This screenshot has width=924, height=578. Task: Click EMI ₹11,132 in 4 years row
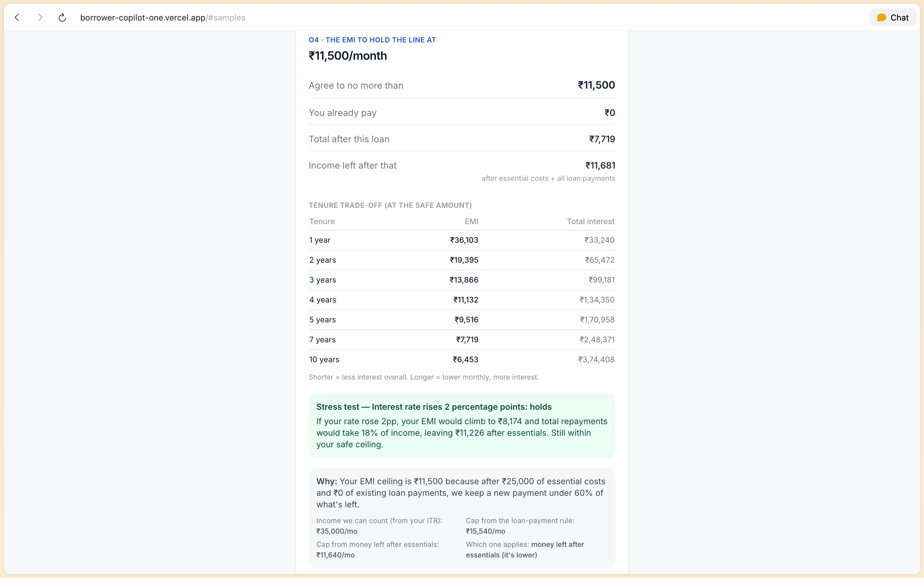pyautogui.click(x=466, y=300)
